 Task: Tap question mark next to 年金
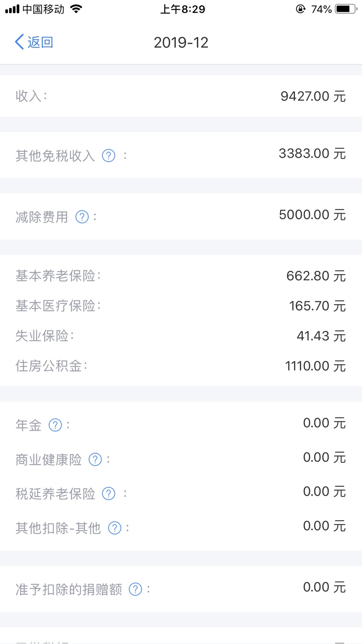point(55,425)
